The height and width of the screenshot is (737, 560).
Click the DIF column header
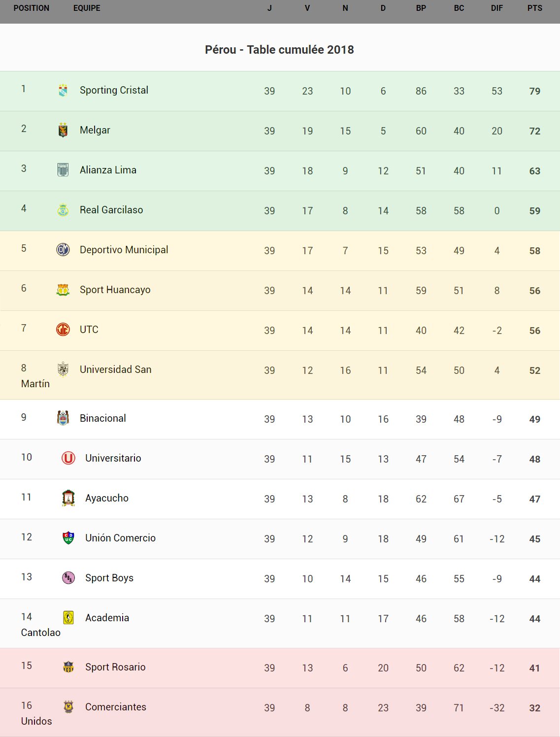[x=496, y=8]
